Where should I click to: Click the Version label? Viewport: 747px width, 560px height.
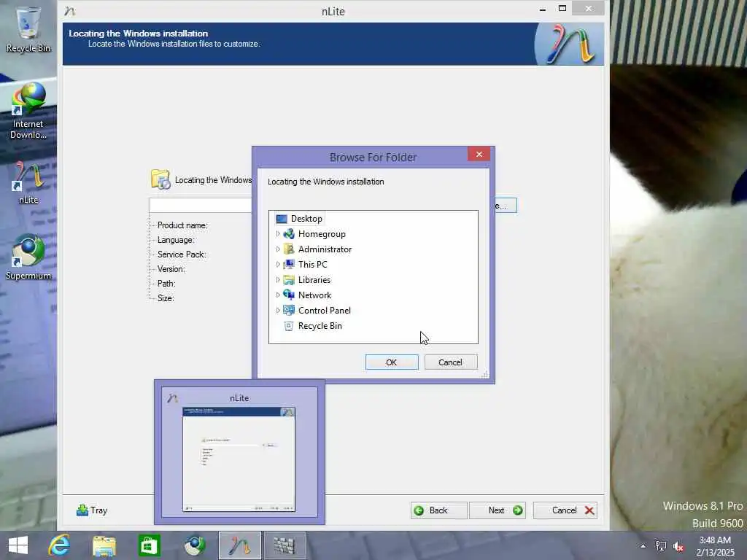[171, 269]
